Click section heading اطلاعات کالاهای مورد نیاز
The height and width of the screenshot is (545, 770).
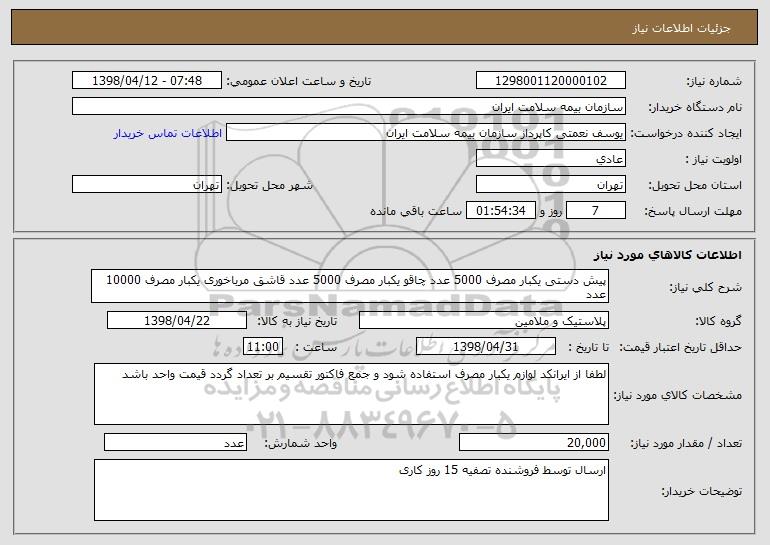pos(667,255)
